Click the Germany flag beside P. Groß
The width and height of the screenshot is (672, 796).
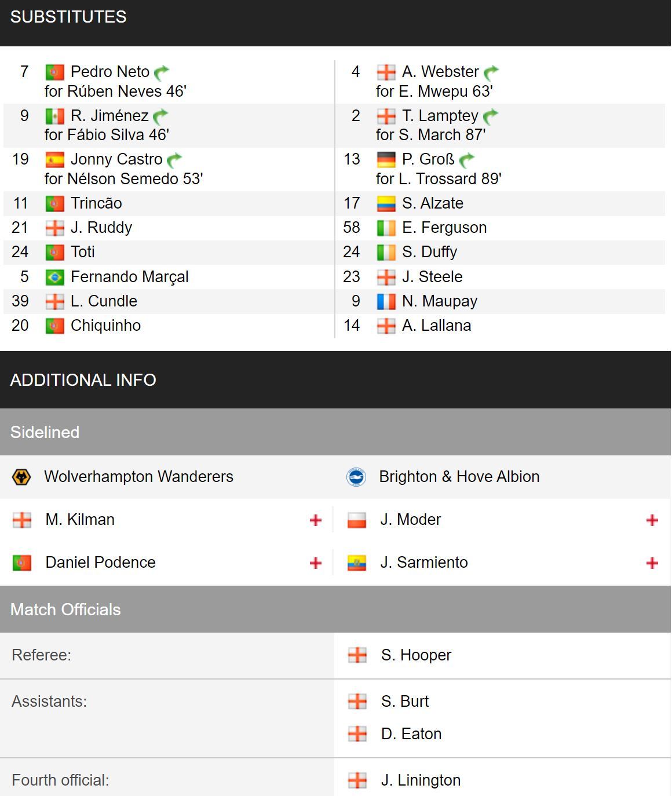(386, 160)
